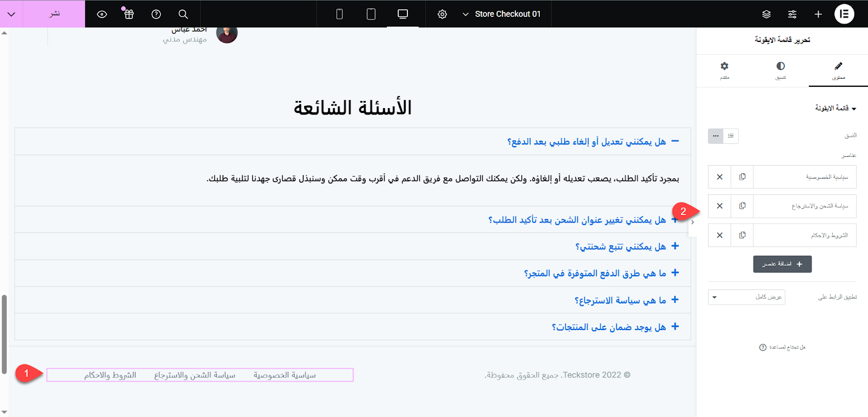Image resolution: width=868 pixels, height=417 pixels.
Task: Click the اضافة عنصر add item button
Action: tap(782, 264)
